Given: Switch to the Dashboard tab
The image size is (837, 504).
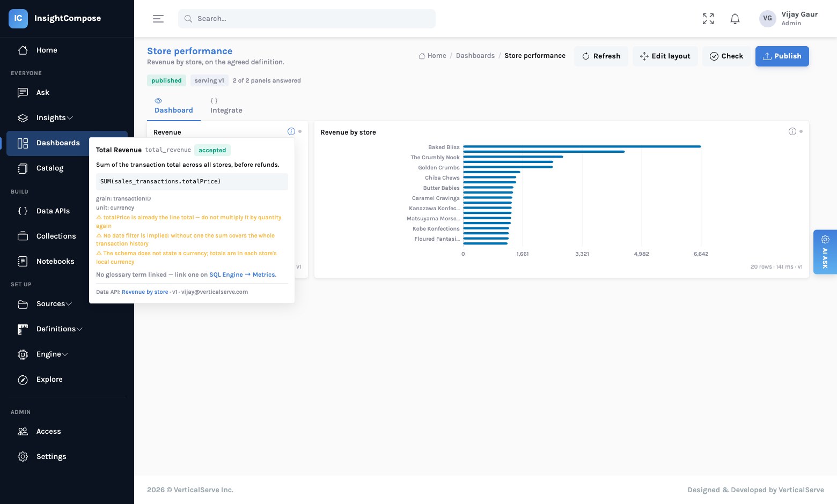Looking at the screenshot, I should click(174, 106).
